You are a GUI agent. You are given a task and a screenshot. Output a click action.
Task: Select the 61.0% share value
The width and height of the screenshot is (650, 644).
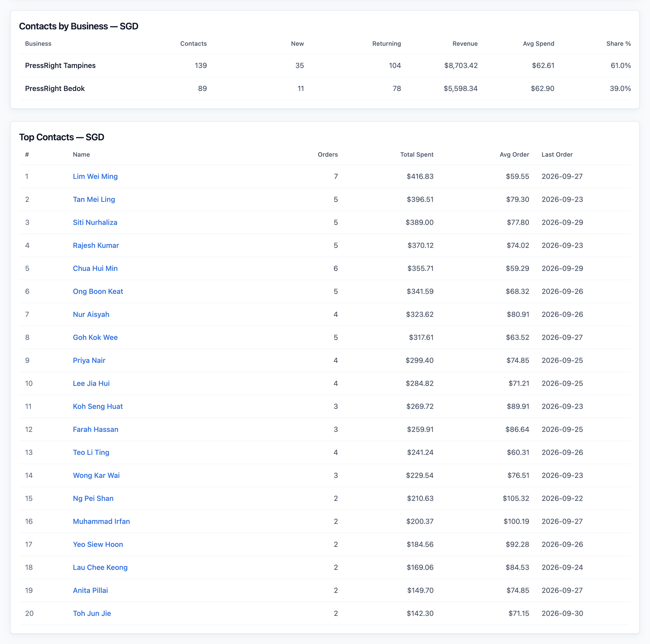tap(621, 65)
